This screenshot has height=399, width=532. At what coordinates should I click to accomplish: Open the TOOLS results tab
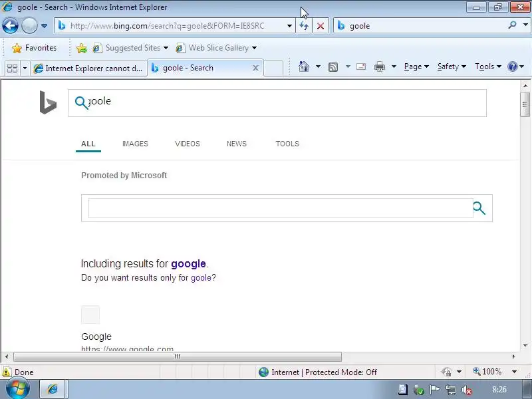click(287, 144)
